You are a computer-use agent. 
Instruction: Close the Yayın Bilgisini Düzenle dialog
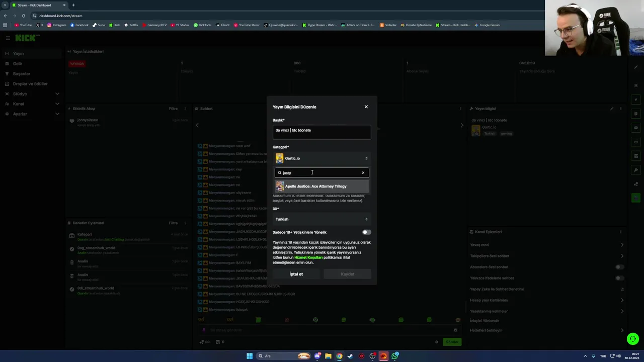point(366,107)
